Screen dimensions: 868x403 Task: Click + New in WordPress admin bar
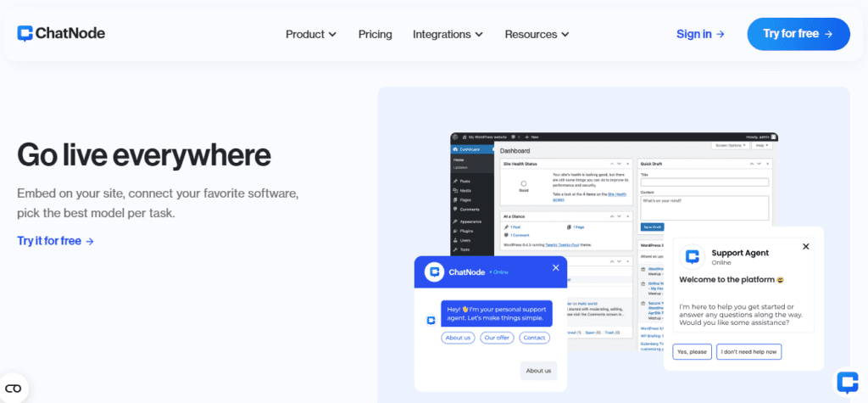tap(532, 137)
